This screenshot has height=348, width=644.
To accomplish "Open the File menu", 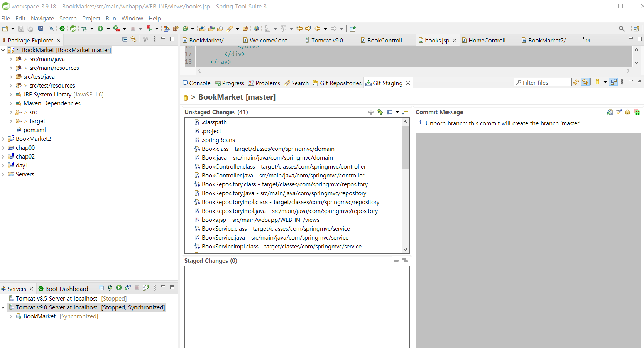I will [x=5, y=19].
